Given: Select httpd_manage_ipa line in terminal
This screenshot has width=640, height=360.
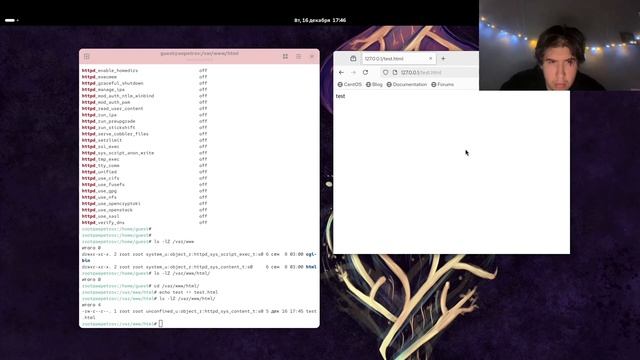Looking at the screenshot, I should click(144, 89).
